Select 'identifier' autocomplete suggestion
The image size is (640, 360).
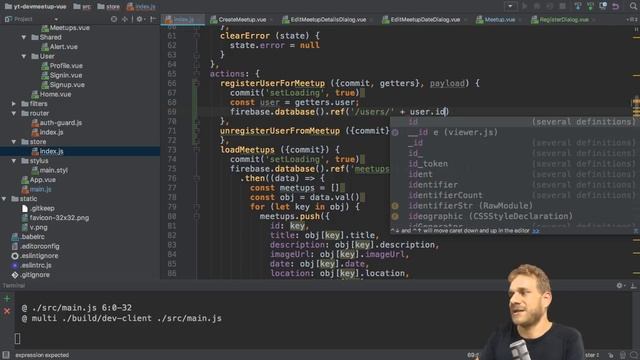[x=515, y=185]
